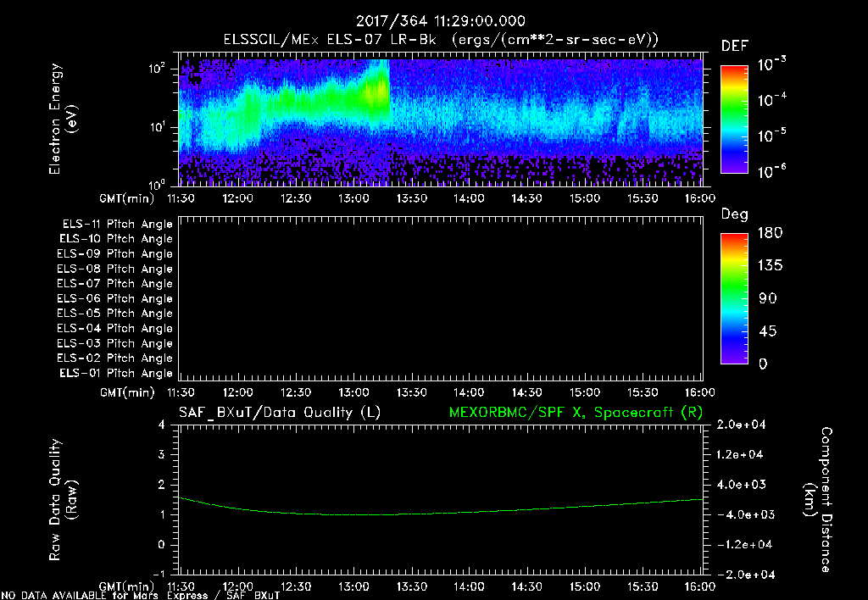Select the ELS-11 Pitch Angle row label
Image resolution: width=868 pixels, height=600 pixels.
(117, 225)
